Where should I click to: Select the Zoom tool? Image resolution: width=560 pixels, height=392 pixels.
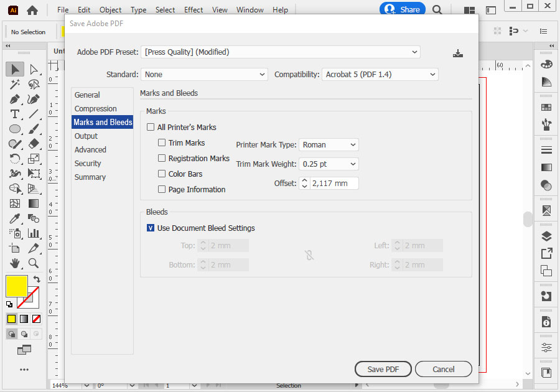click(x=34, y=263)
